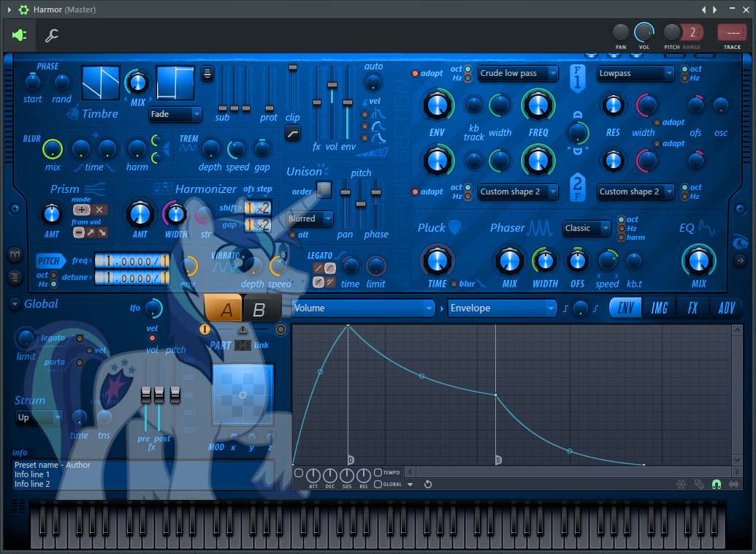The height and width of the screenshot is (554, 756).
Task: Click the clip slider handle
Action: [293, 68]
